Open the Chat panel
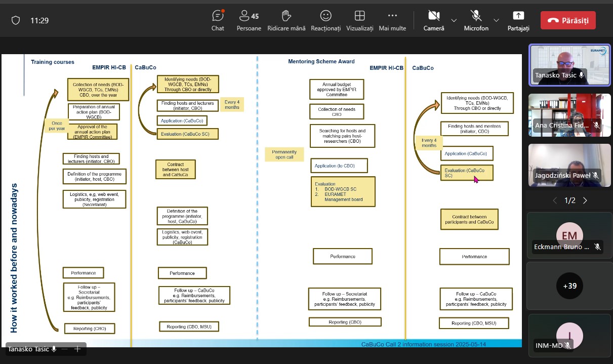The width and height of the screenshot is (613, 364). click(x=218, y=20)
